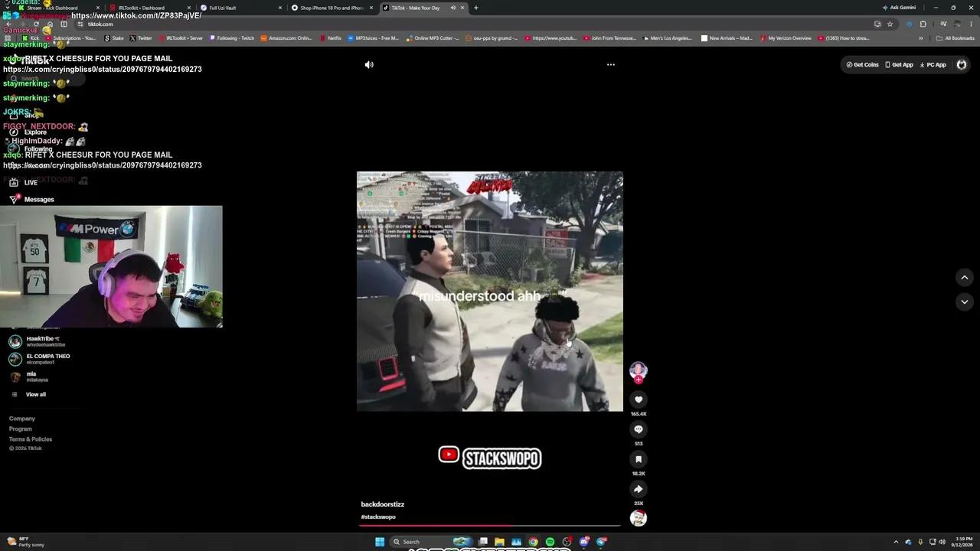The height and width of the screenshot is (551, 980).
Task: Open the three-dot options above the video
Action: point(611,65)
